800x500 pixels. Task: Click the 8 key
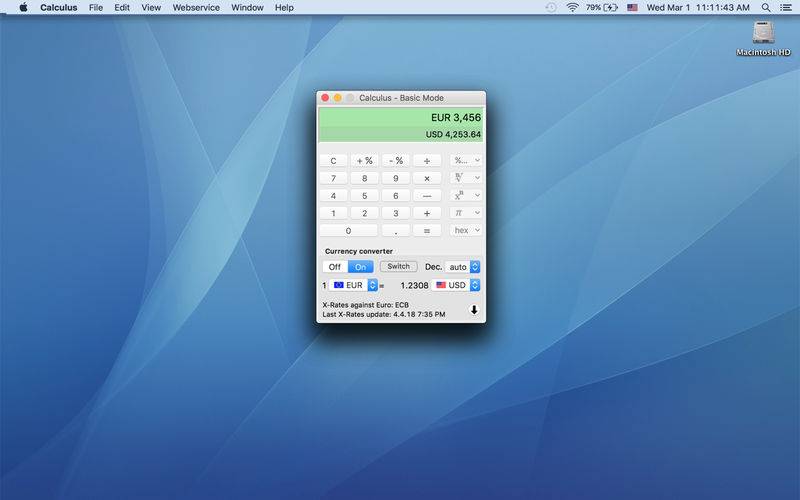[364, 178]
